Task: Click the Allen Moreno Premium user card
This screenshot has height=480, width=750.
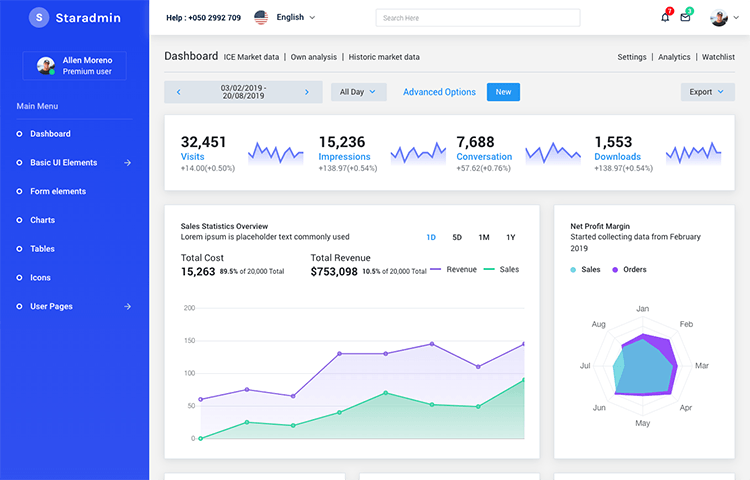Action: 75,65
